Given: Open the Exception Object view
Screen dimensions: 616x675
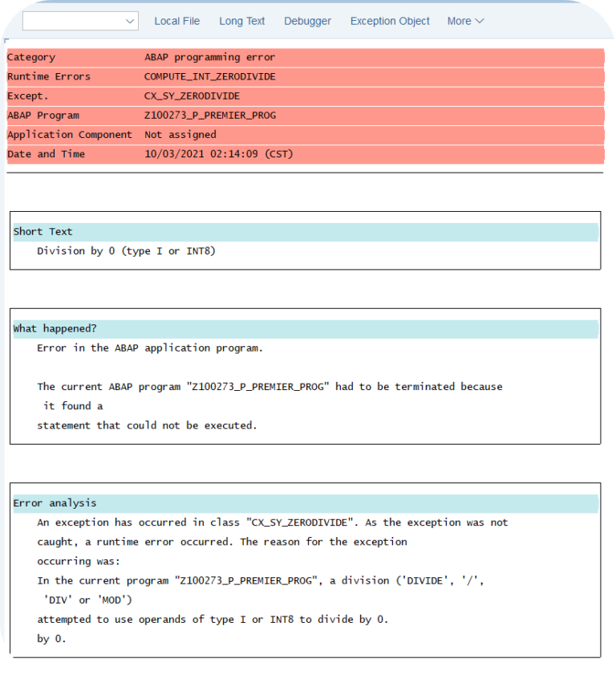Looking at the screenshot, I should [x=390, y=21].
